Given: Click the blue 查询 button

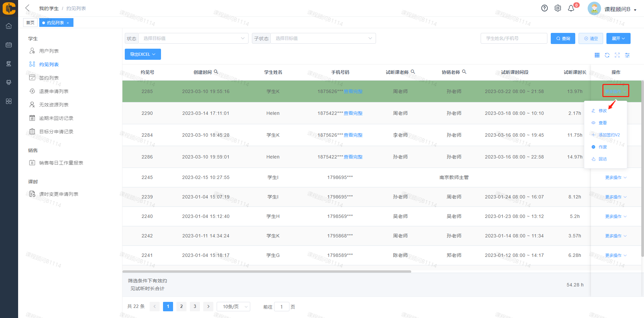Looking at the screenshot, I should click(x=563, y=39).
